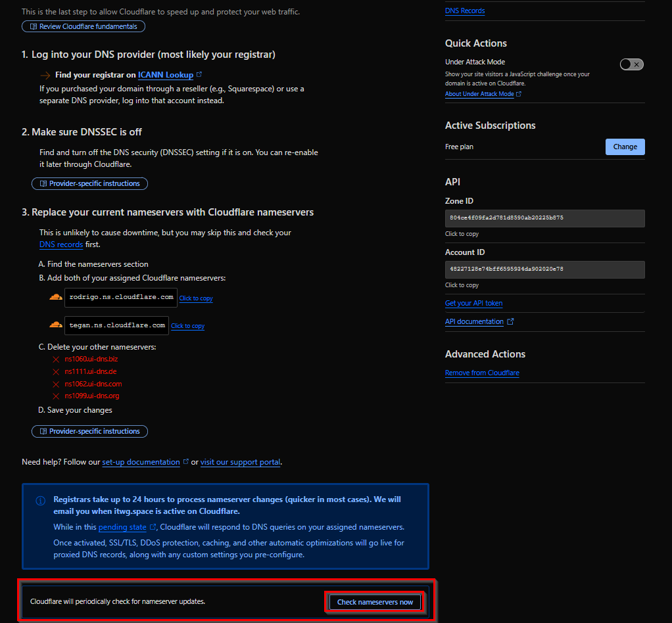Image resolution: width=672 pixels, height=623 pixels.
Task: Click external link icon after pending state
Action: (x=153, y=527)
